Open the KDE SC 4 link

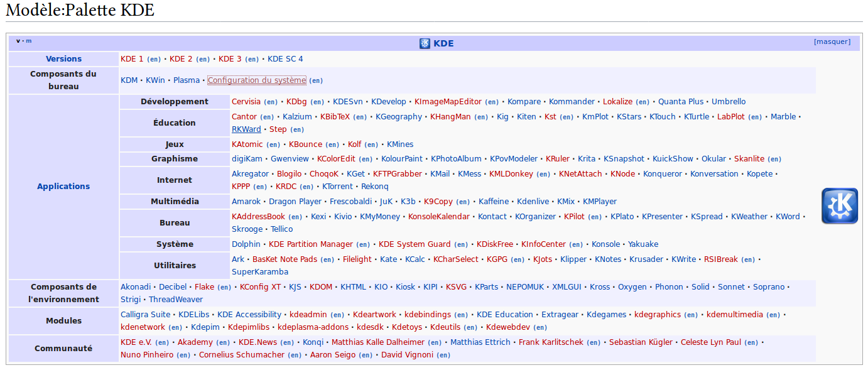285,59
